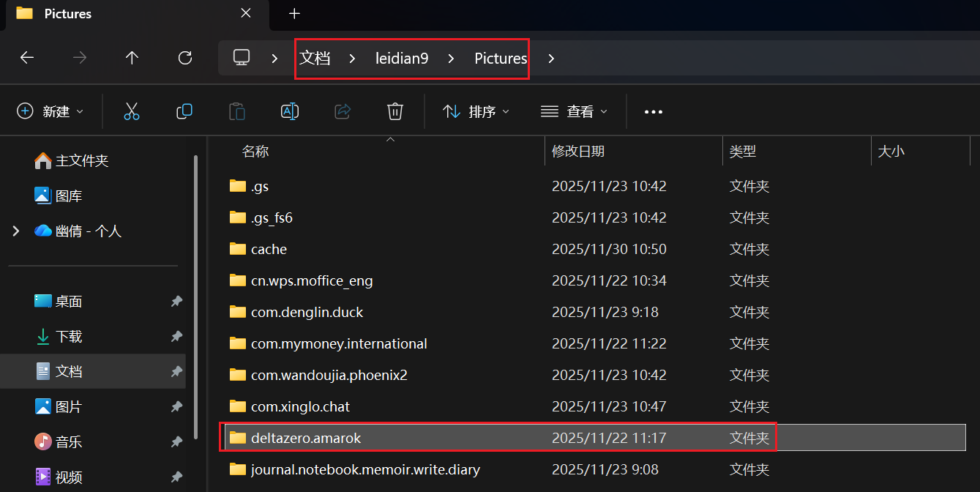Expand chevron after Pictures in address bar
980x492 pixels.
tap(551, 59)
